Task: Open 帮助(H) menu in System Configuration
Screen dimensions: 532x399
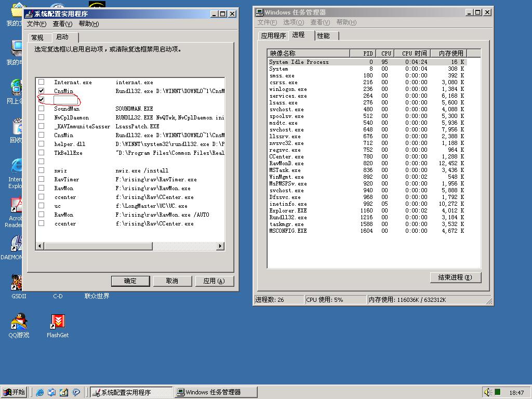Action: tap(89, 24)
